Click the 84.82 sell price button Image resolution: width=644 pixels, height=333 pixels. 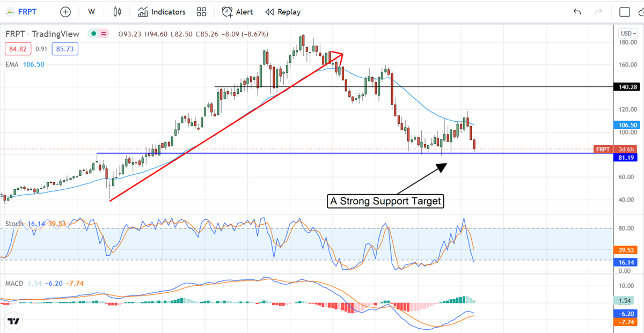coord(17,49)
